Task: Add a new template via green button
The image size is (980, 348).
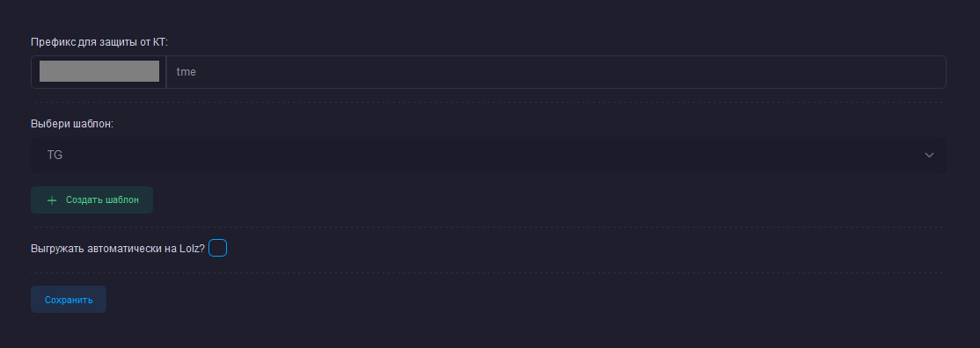Action: tap(91, 200)
